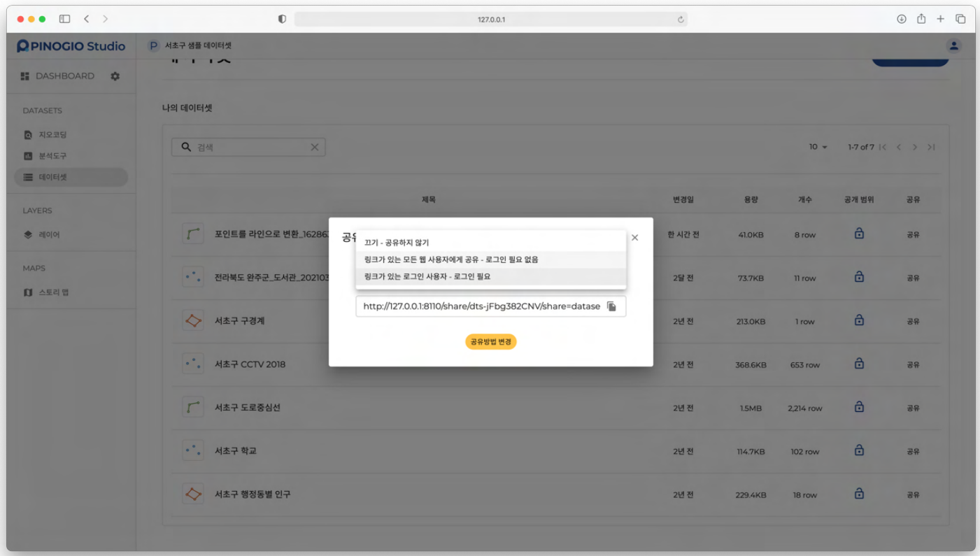Click the lock icon for 서초구 구경계
This screenshot has height=556, width=980.
859,320
